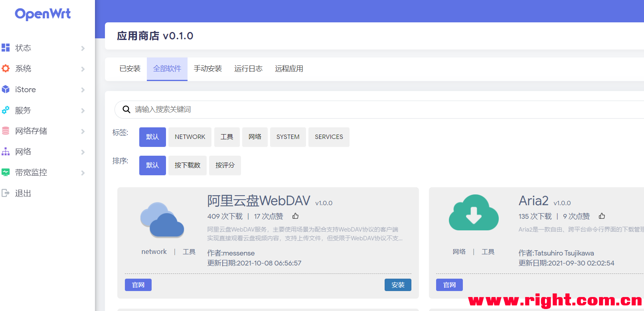The width and height of the screenshot is (644, 311).
Task: Select 默认 sort order
Action: click(152, 165)
